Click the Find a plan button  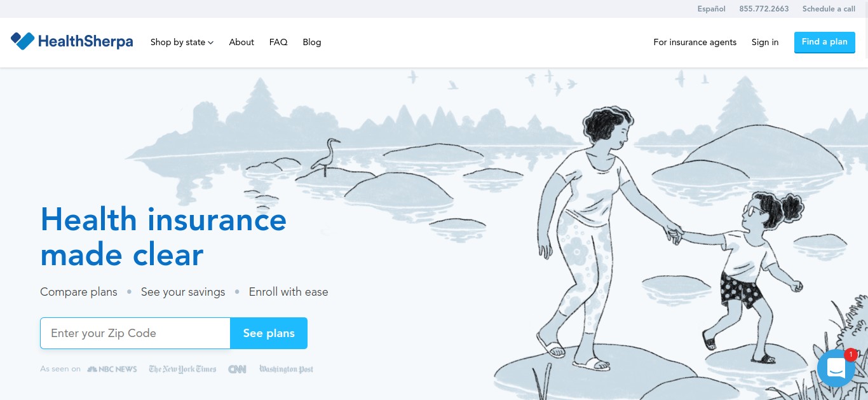(825, 42)
